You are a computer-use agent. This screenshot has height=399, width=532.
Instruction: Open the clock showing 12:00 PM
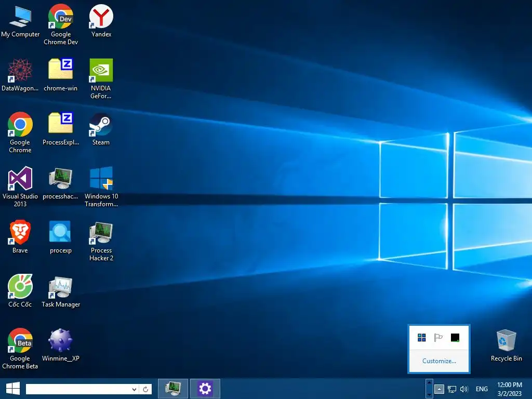510,389
